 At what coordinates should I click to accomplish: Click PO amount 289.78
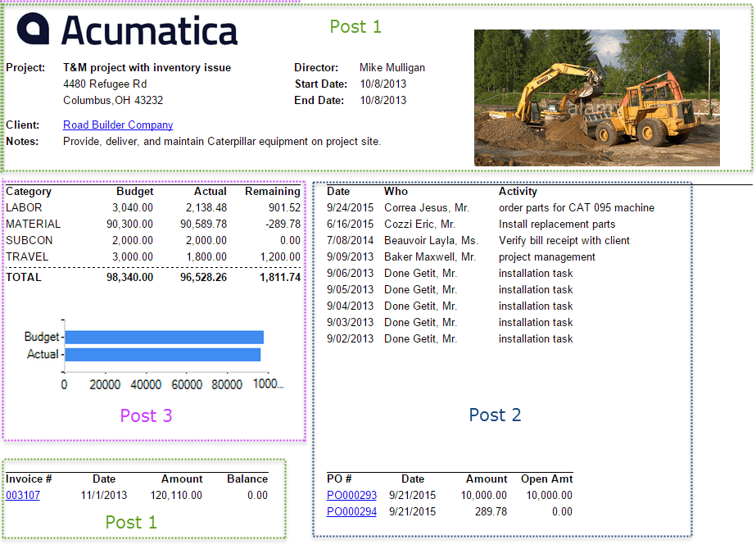point(491,512)
